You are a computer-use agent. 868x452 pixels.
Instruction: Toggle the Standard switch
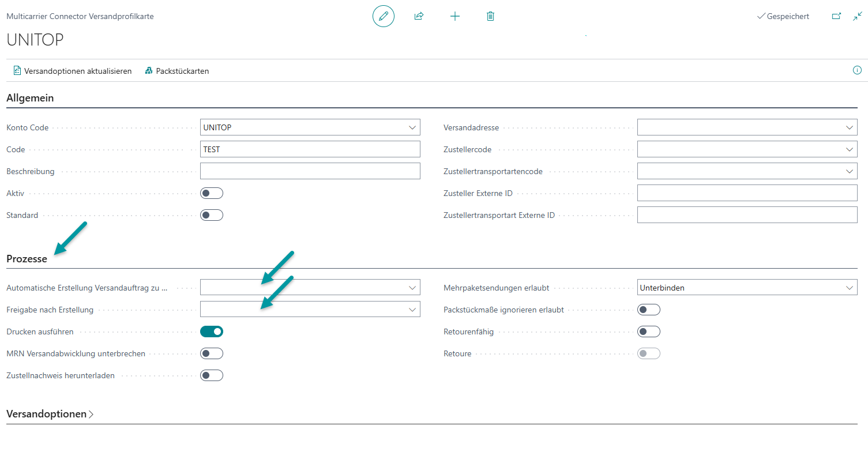[x=212, y=215]
